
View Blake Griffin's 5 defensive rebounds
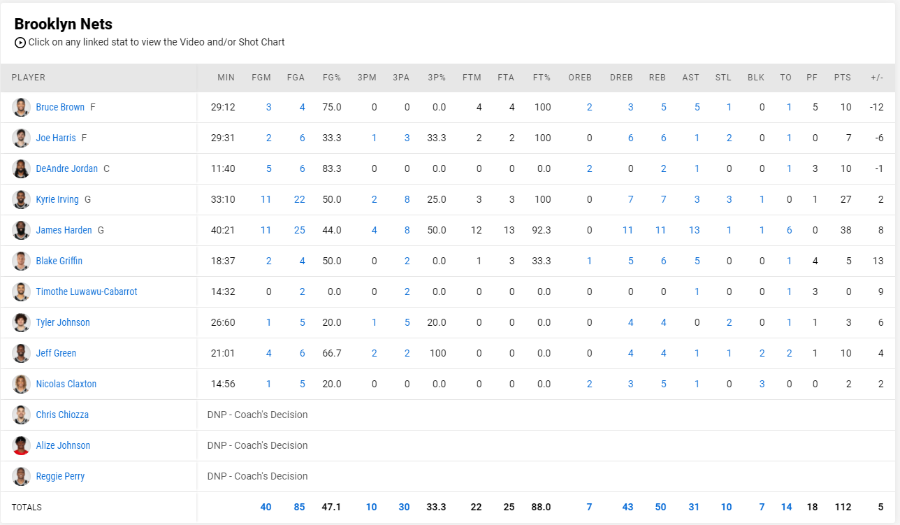click(630, 261)
